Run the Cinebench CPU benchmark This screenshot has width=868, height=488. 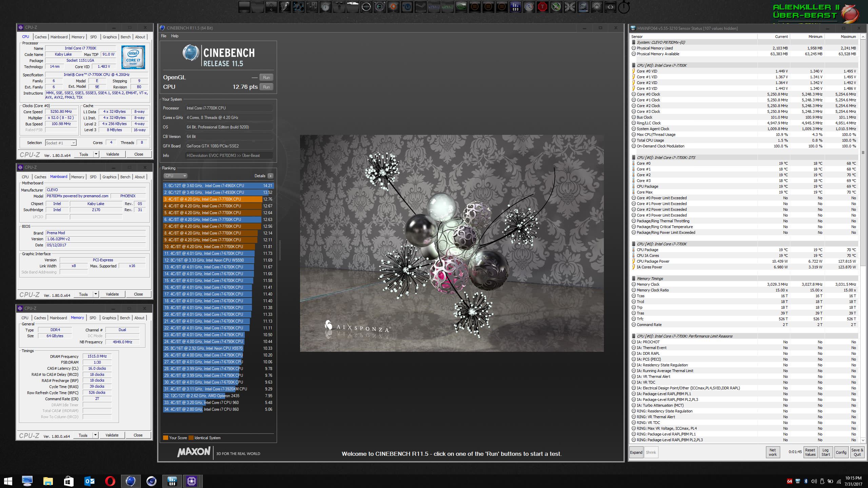click(x=267, y=87)
